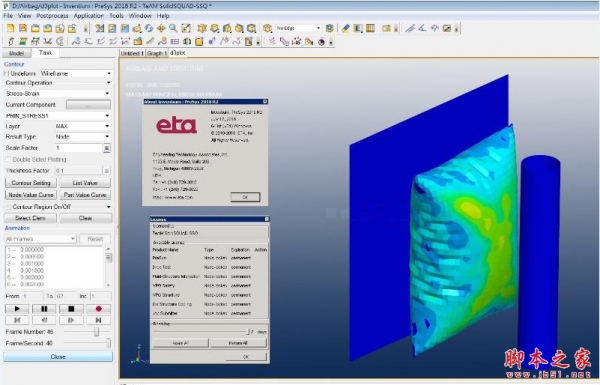
Task: Jump to the last animation frame
Action: 98,320
